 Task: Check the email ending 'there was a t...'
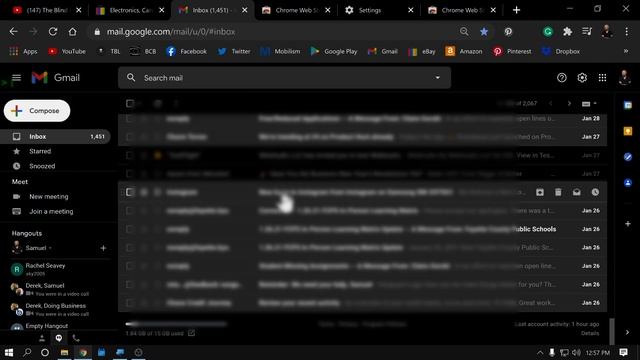point(129,211)
